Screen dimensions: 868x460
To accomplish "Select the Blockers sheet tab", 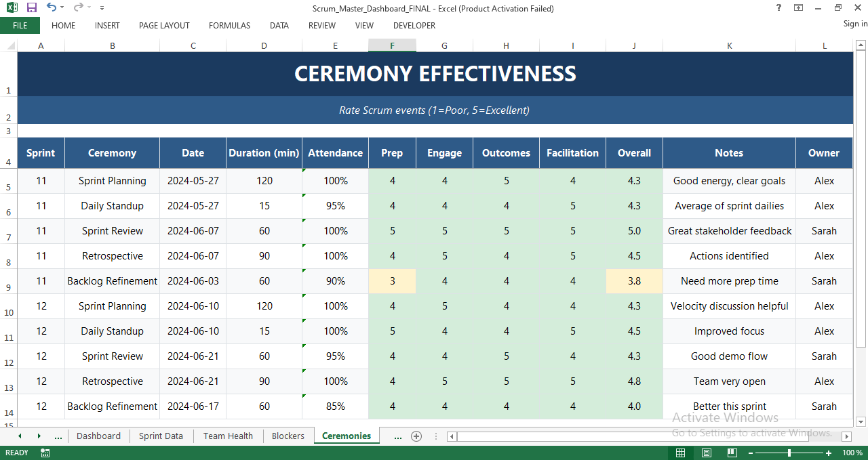I will [x=288, y=436].
